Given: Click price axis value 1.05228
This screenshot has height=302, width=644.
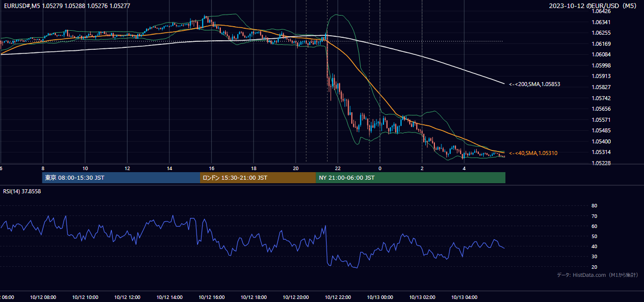Looking at the screenshot, I should (601, 163).
